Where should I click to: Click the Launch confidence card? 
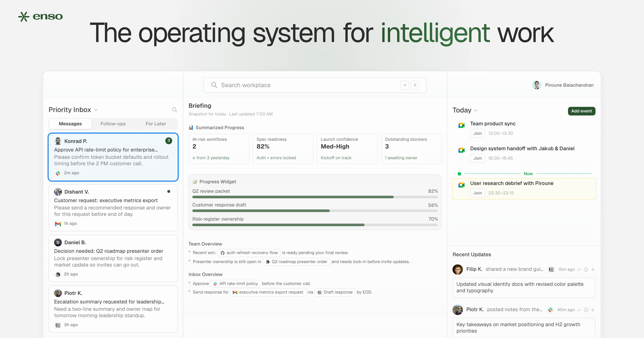[x=347, y=149]
